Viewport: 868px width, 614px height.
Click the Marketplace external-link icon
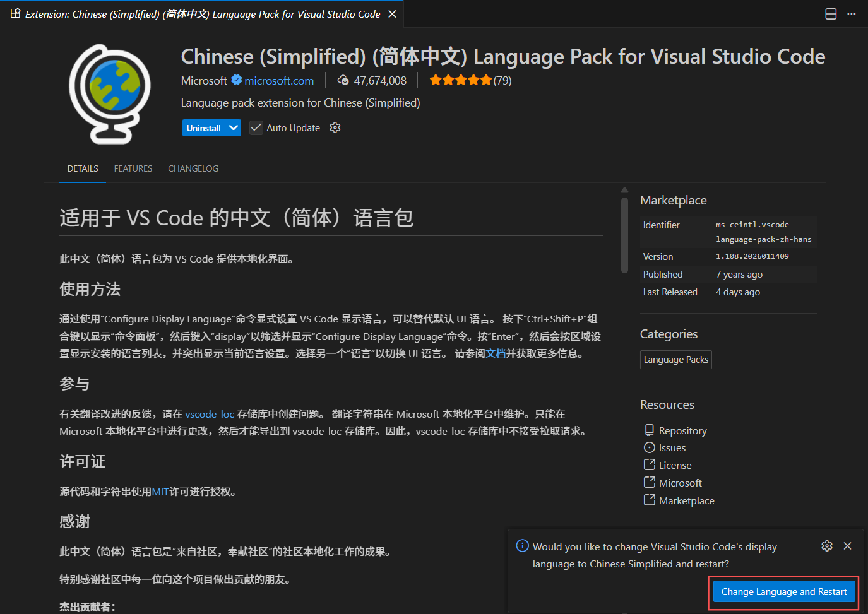coord(649,500)
